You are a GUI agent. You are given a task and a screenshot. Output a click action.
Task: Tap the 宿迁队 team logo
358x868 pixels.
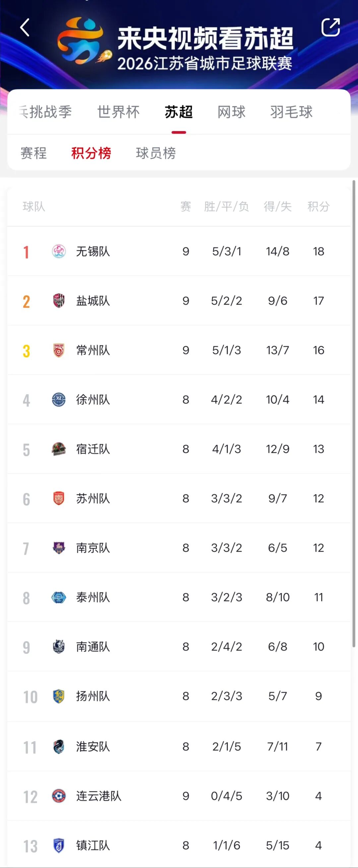[x=59, y=449]
